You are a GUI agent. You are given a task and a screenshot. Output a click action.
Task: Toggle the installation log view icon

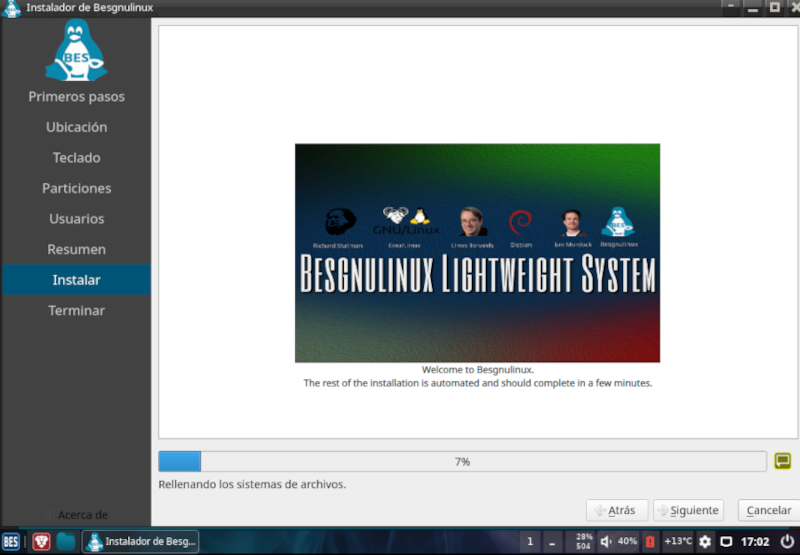pos(782,461)
